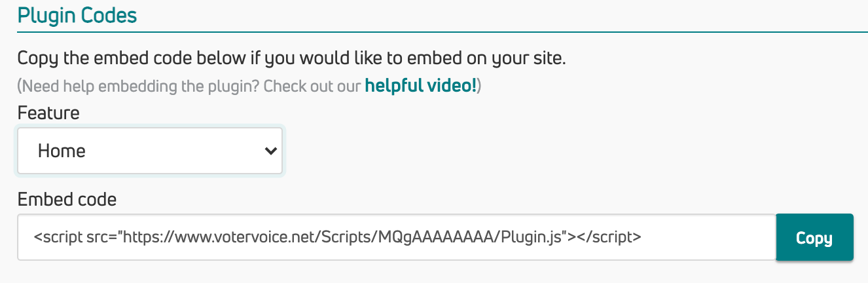Click the Plugin Codes heading
This screenshot has width=868, height=283.
77,16
